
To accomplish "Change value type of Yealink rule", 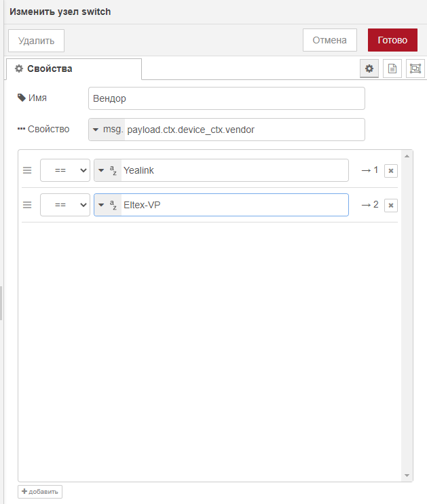I will 107,170.
